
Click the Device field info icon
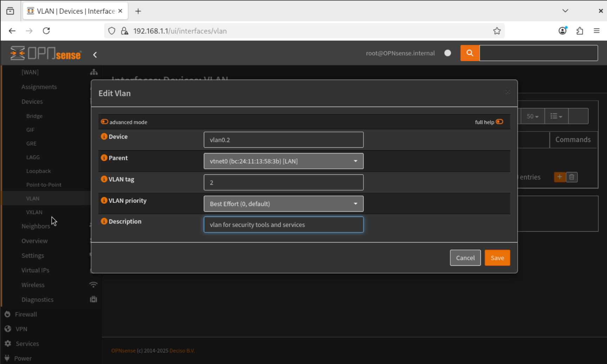pos(104,137)
